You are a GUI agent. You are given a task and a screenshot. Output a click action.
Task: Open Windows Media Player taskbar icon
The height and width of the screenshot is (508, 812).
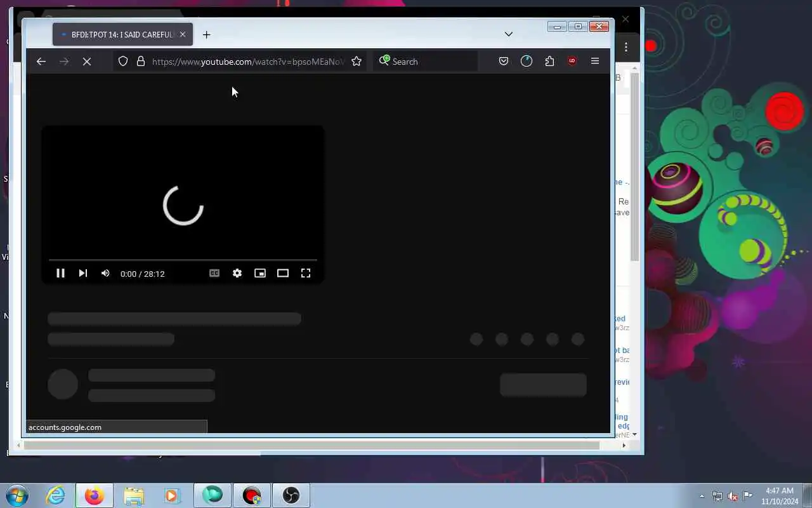tap(173, 495)
